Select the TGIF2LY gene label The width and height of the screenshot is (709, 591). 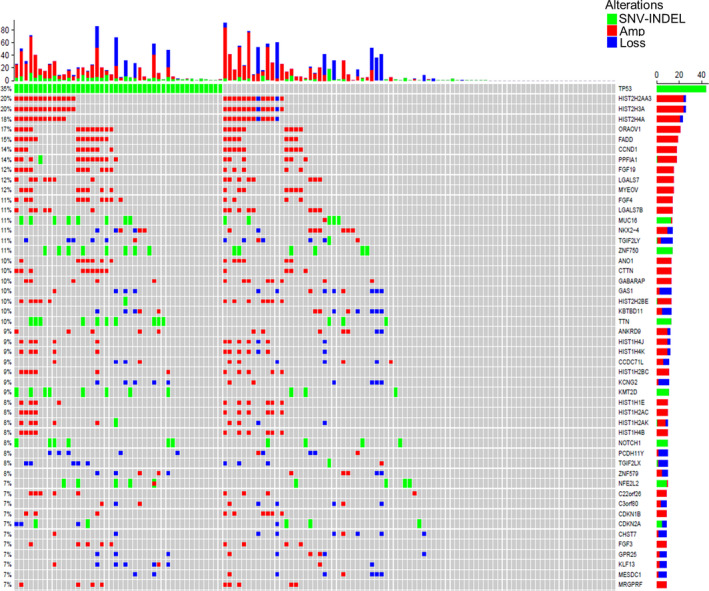629,241
